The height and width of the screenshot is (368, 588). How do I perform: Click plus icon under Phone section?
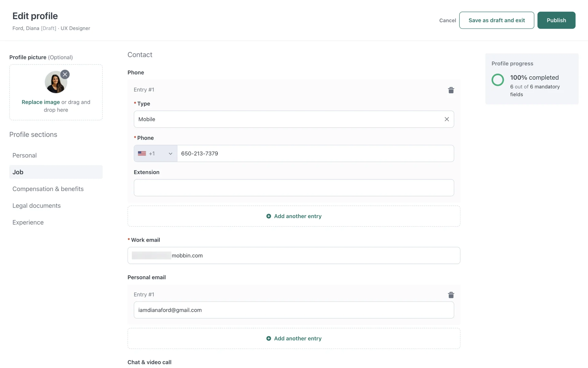(269, 216)
